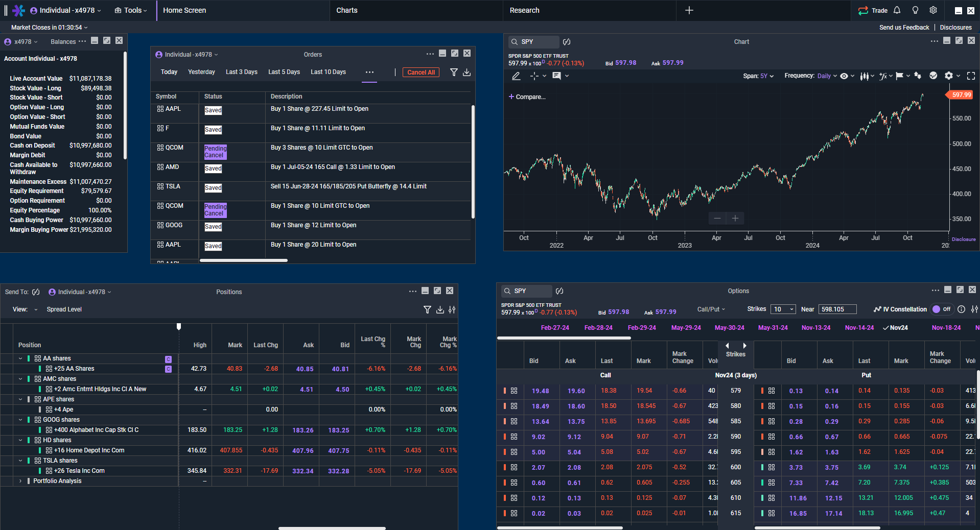The image size is (980, 530).
Task: Toggle IV Constellation switch
Action: [942, 309]
